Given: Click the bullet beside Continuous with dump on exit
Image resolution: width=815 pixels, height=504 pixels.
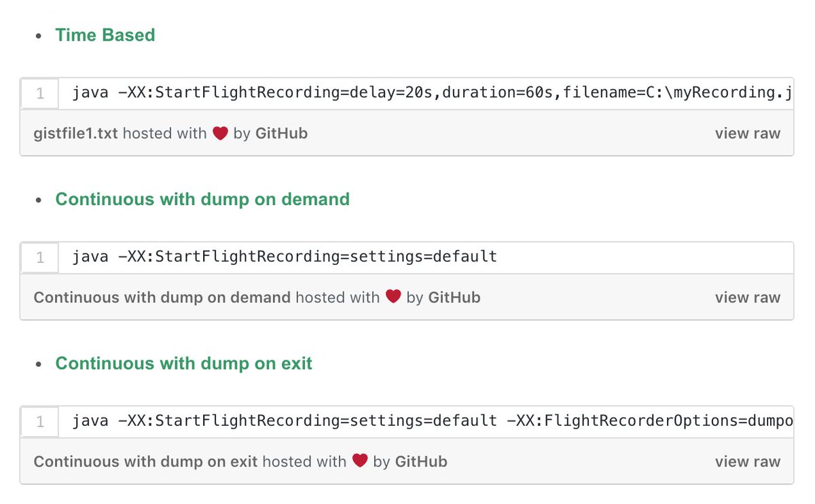Looking at the screenshot, I should point(39,364).
